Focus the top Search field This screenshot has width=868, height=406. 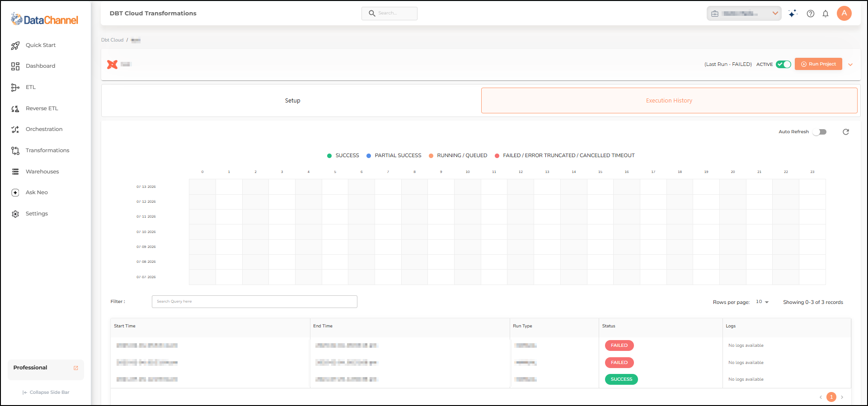coord(389,14)
